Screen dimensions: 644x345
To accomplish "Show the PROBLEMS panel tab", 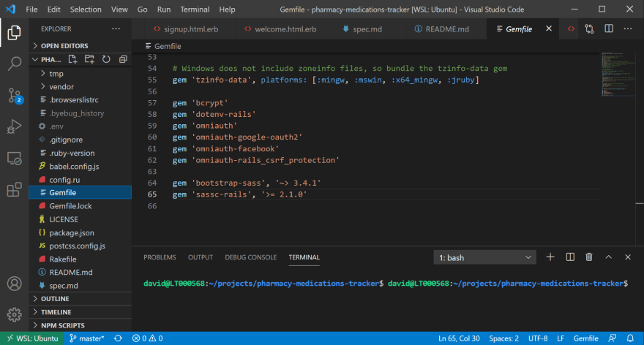I will [x=160, y=257].
